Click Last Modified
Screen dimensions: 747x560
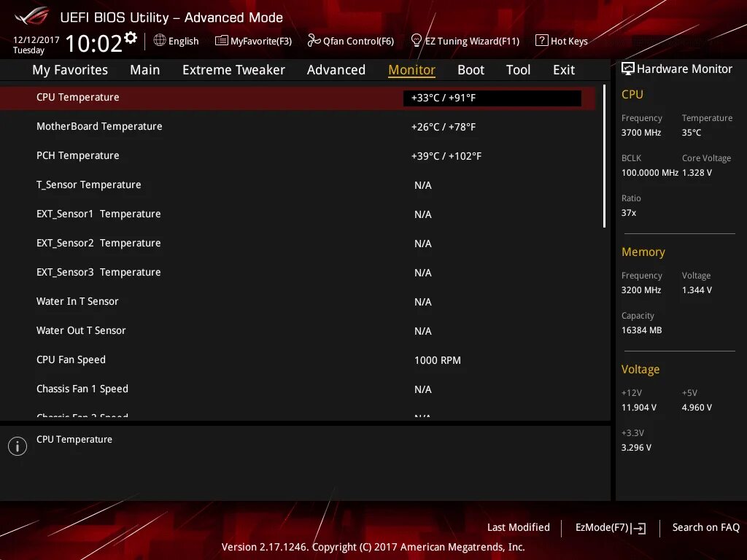click(x=519, y=527)
